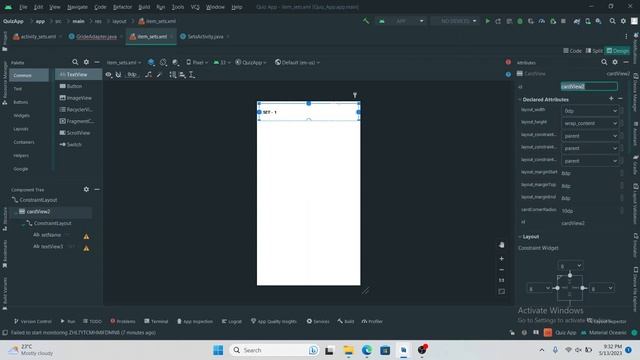Click the Stop icon in the run toolbar
640x360 pixels.
(x=563, y=21)
